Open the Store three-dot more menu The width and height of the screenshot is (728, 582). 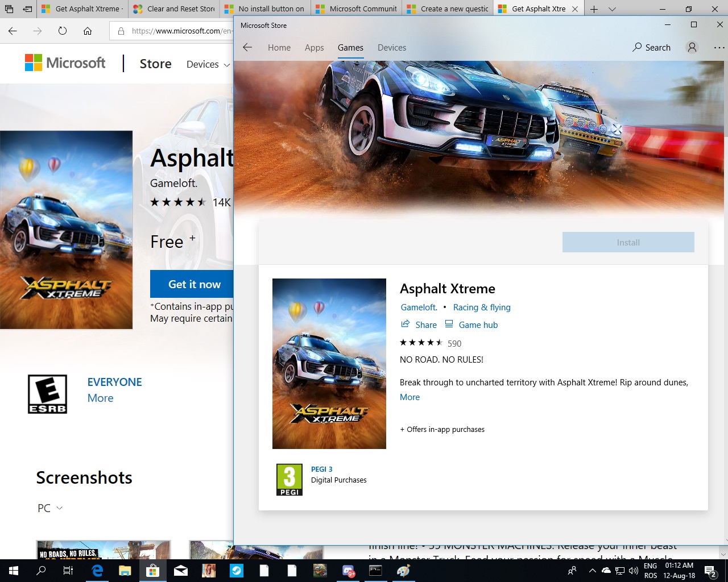pos(719,48)
